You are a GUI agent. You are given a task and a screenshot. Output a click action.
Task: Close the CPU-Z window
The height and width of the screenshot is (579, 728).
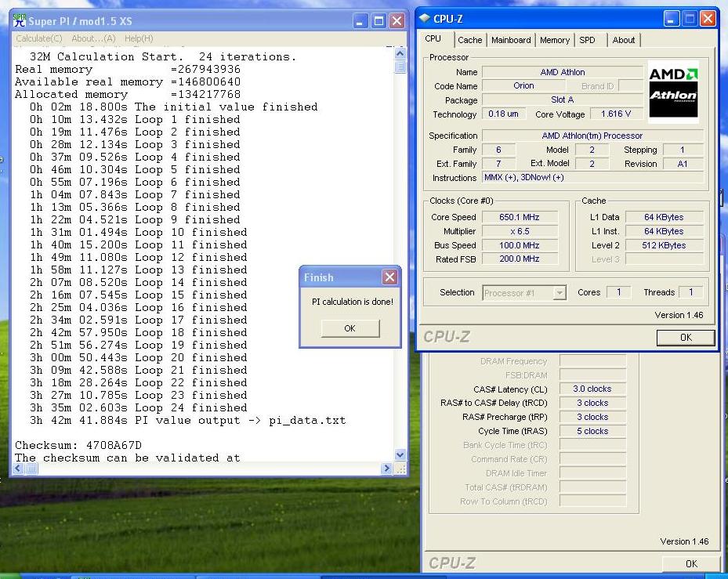(x=708, y=19)
